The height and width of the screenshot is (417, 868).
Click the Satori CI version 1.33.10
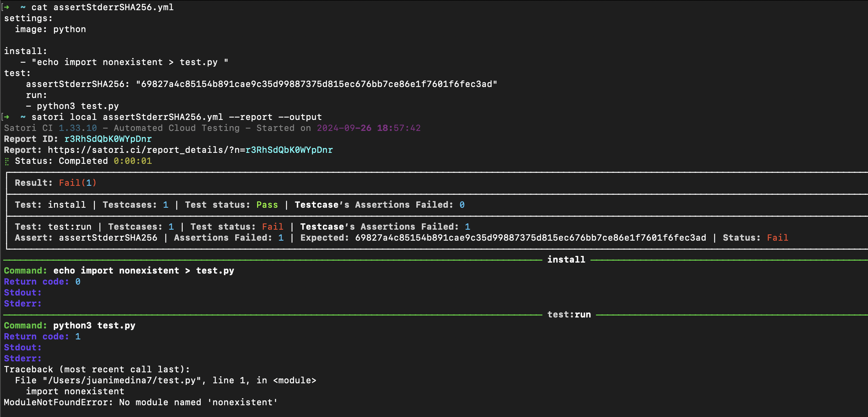coord(78,128)
